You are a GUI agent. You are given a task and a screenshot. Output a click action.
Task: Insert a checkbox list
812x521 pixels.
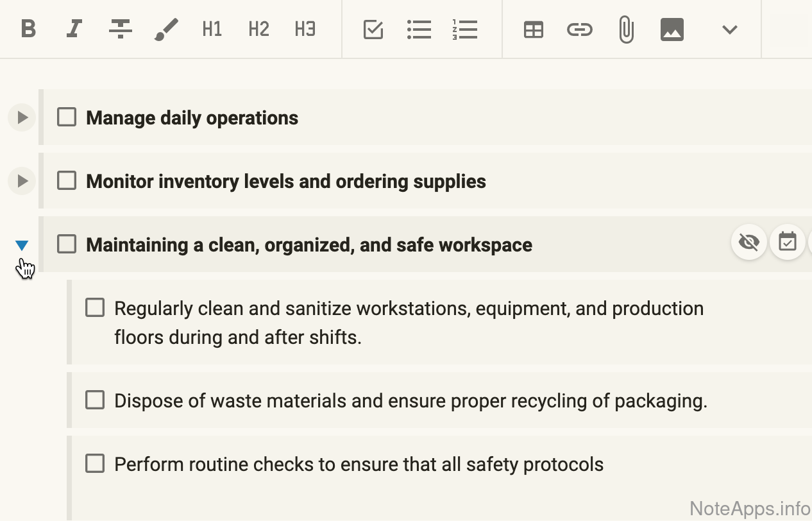tap(373, 30)
